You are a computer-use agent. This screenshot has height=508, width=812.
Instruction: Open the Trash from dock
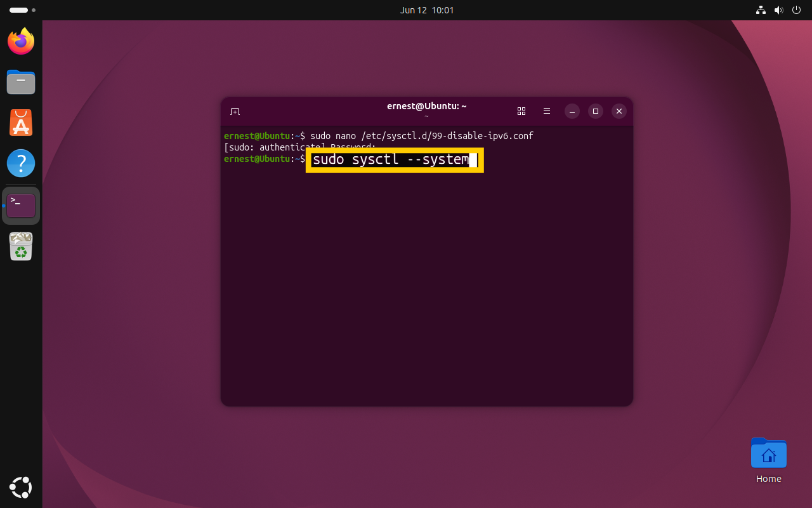click(21, 246)
